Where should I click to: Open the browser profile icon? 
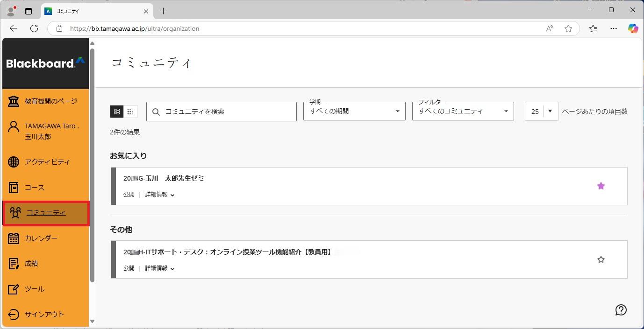click(11, 11)
